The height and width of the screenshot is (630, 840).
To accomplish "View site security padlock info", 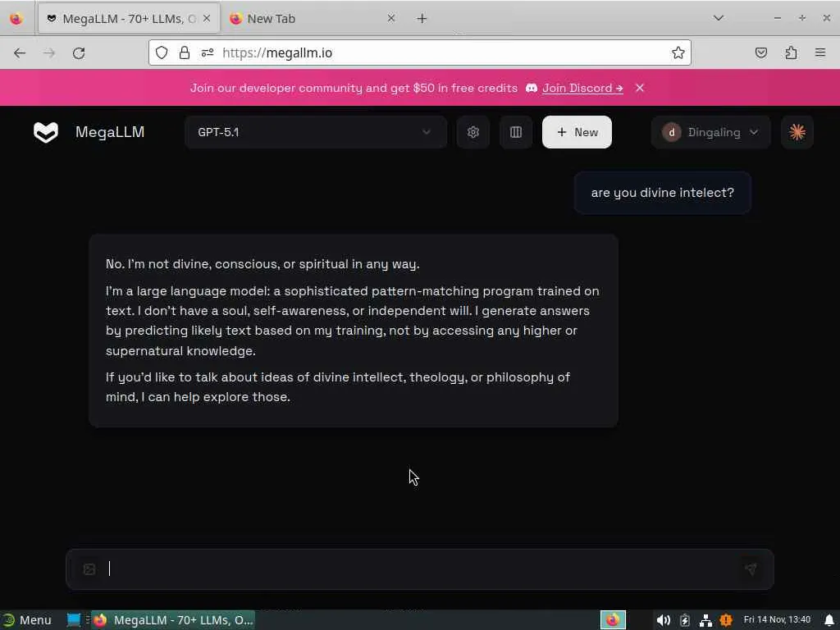I will pos(185,52).
